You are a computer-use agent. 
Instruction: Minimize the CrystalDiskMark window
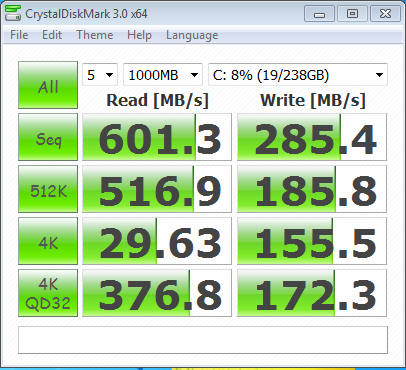point(319,14)
